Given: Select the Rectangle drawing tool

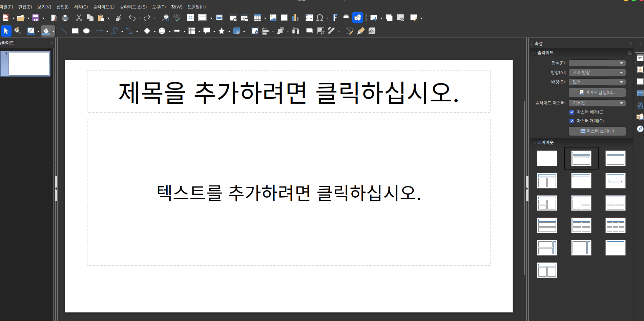Looking at the screenshot, I should point(75,31).
